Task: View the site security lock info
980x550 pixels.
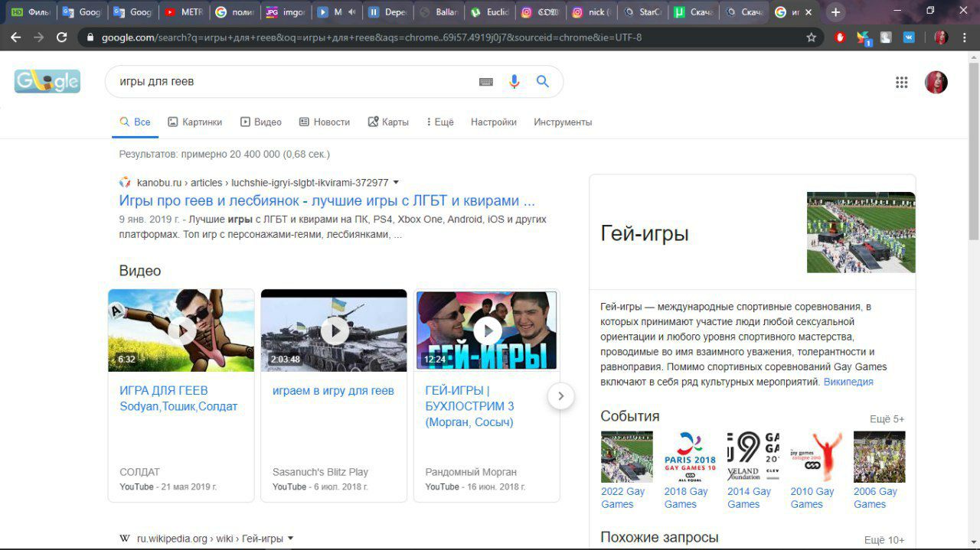Action: click(90, 37)
